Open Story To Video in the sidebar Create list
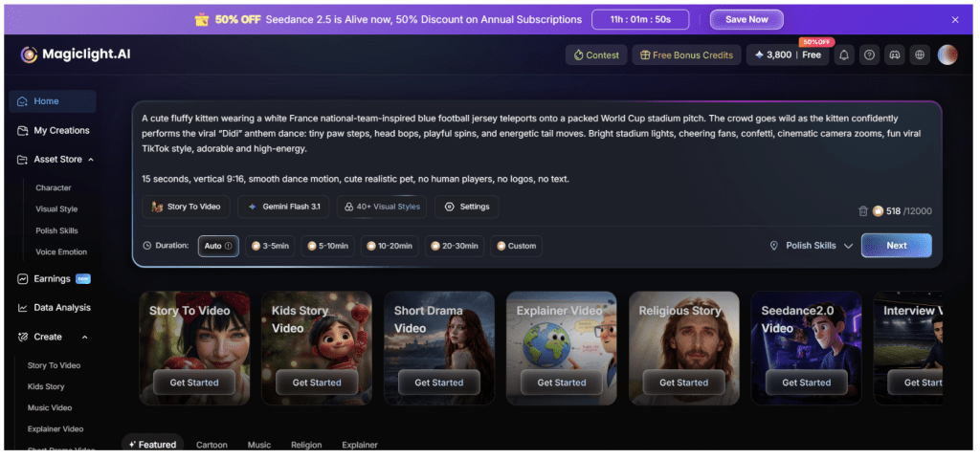The height and width of the screenshot is (459, 980). pyautogui.click(x=54, y=365)
